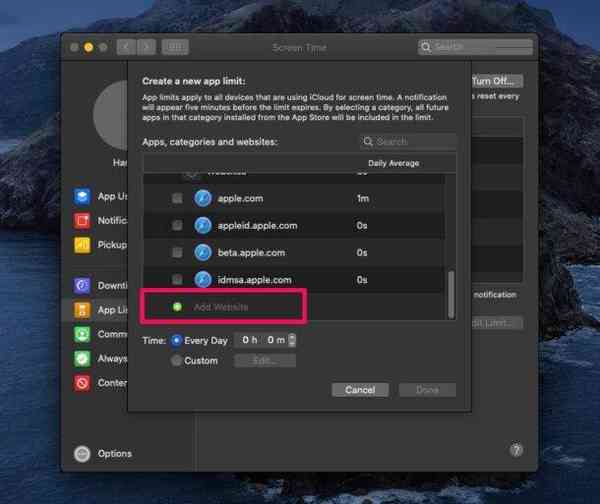Click the minutes field 0 m
The image size is (600, 504).
pyautogui.click(x=276, y=340)
